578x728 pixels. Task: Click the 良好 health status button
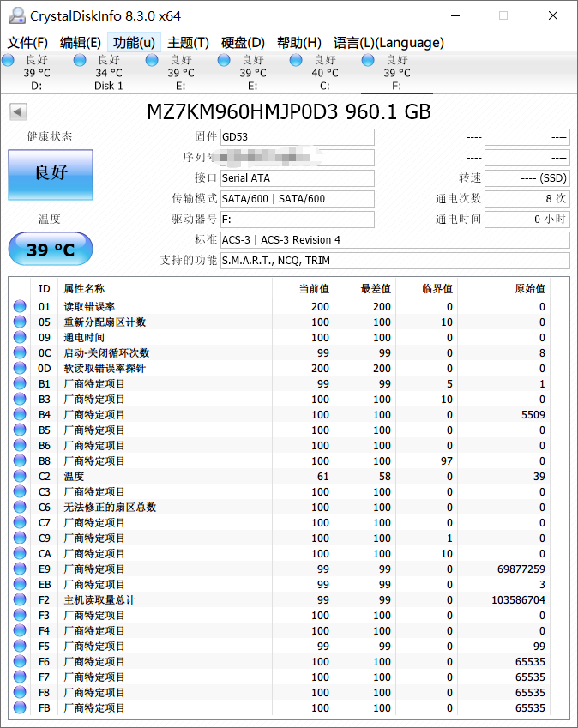point(51,175)
